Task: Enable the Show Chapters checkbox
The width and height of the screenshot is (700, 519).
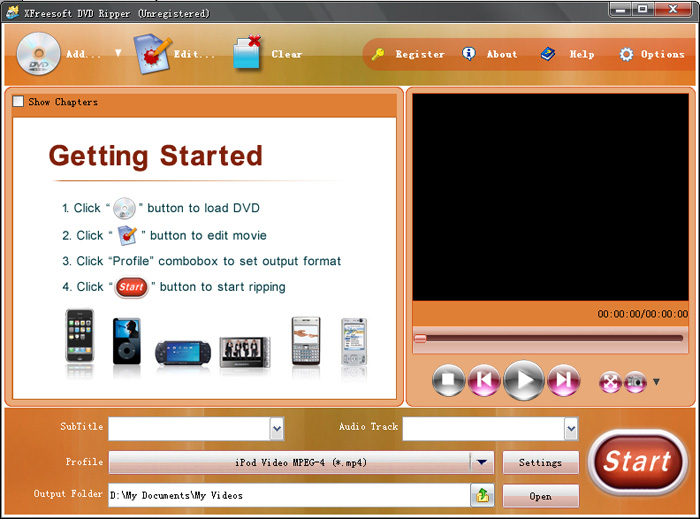Action: [18, 101]
